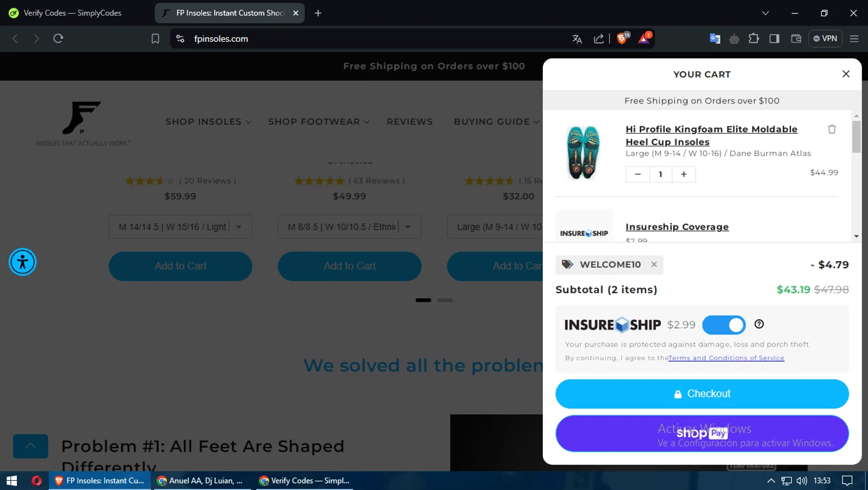
Task: View Kingfoam insoles product thumbnail
Action: (x=583, y=153)
